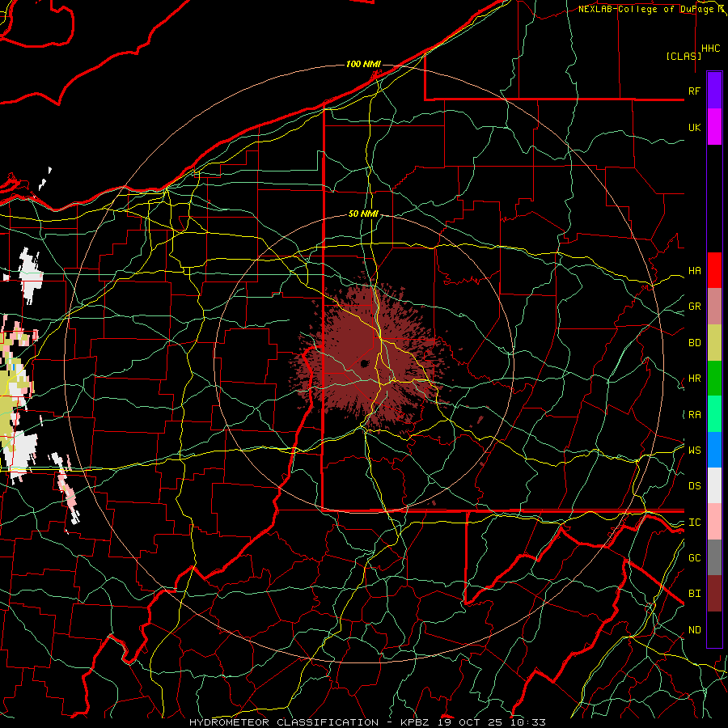Select the WS legend label
The height and width of the screenshot is (728, 728).
click(695, 451)
